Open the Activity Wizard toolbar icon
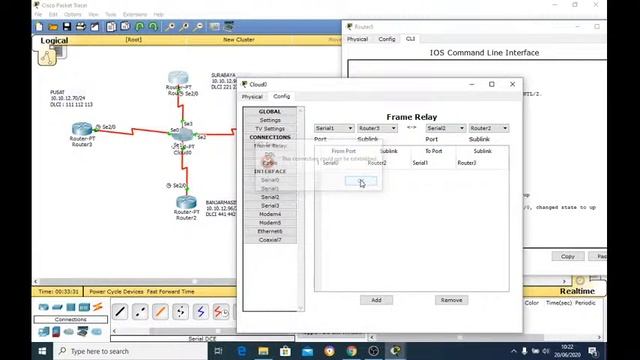640x360 pixels. pyautogui.click(x=95, y=27)
